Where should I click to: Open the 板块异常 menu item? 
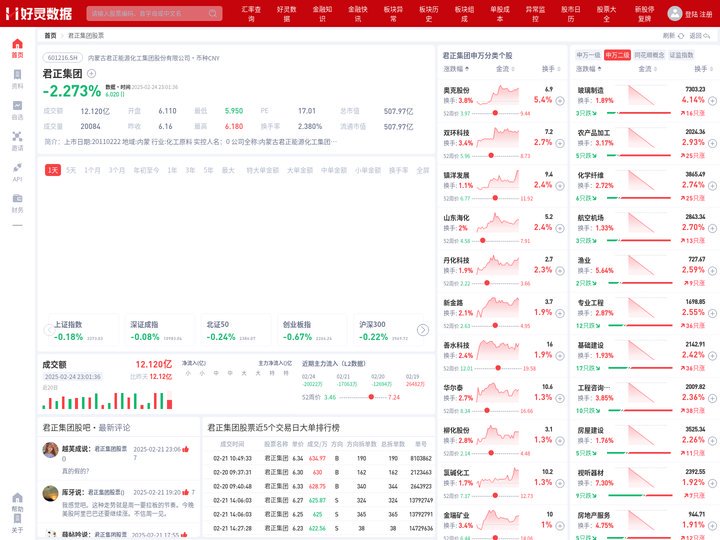point(394,14)
